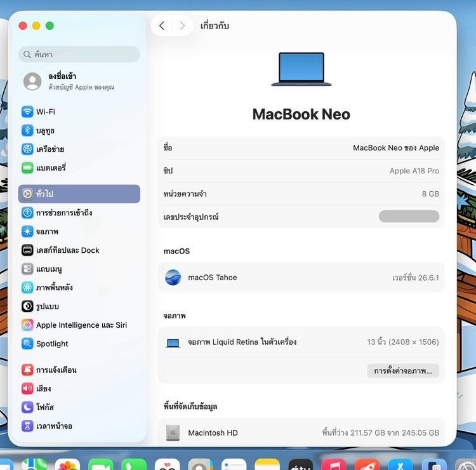Click the macOS Tahoe icon
The width and height of the screenshot is (476, 470).
[173, 278]
